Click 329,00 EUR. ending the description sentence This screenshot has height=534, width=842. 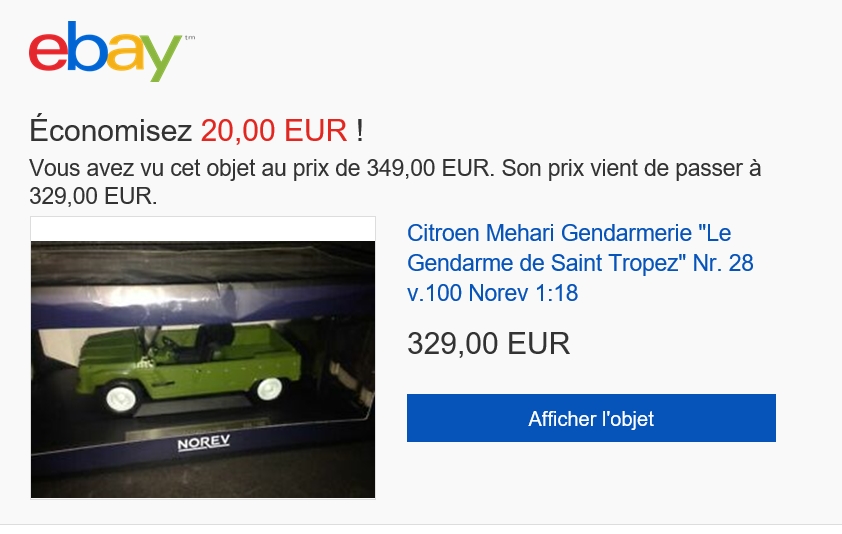pyautogui.click(x=93, y=196)
